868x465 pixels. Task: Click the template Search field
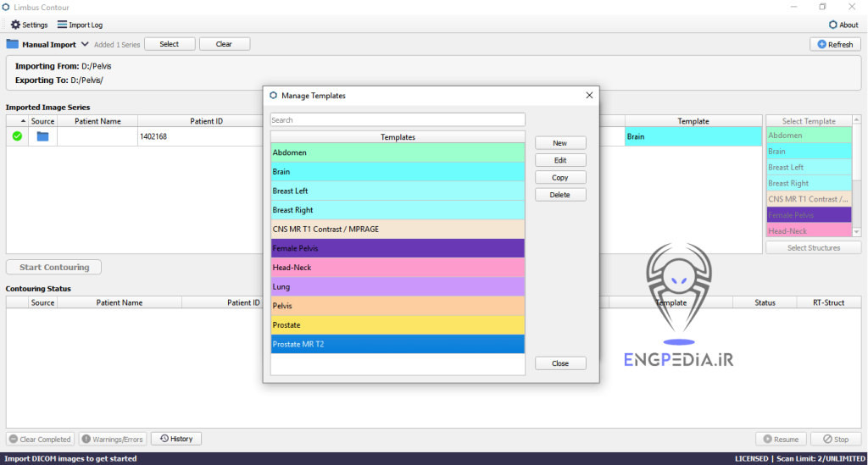click(398, 120)
